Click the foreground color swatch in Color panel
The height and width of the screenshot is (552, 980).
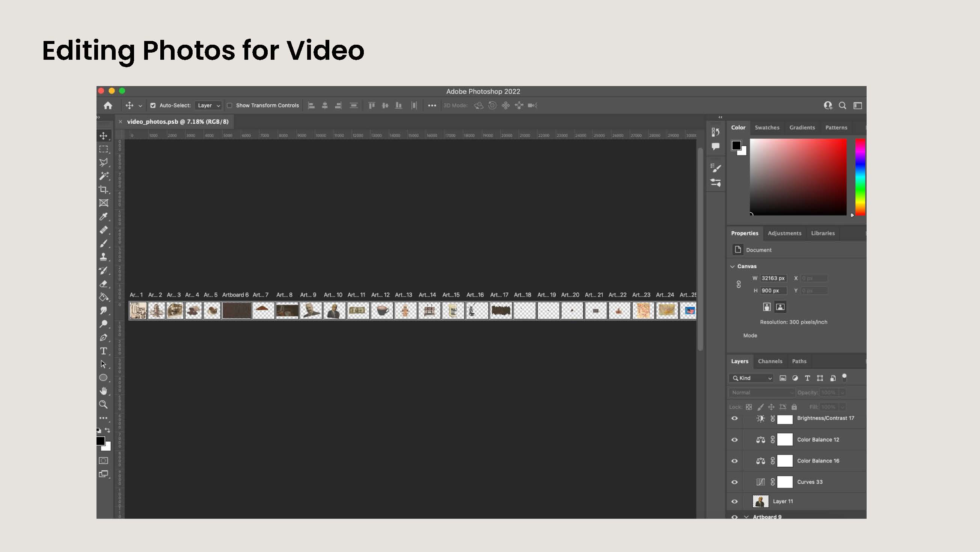click(x=736, y=145)
